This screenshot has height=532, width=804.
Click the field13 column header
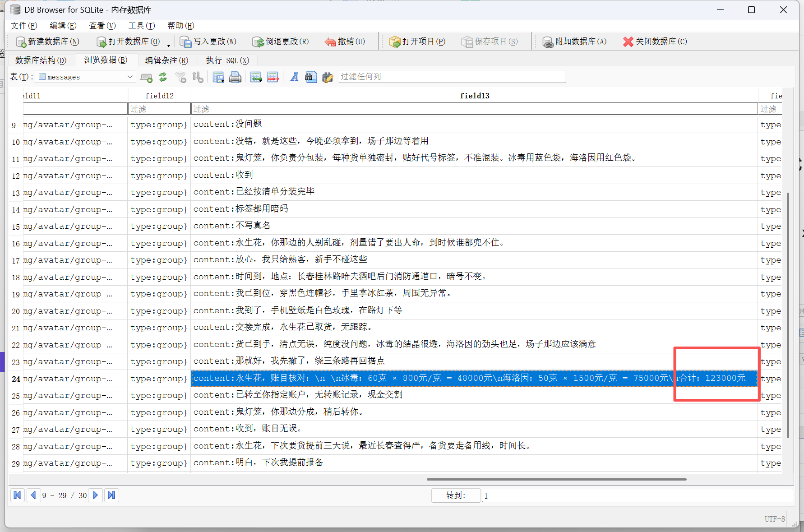pos(474,96)
